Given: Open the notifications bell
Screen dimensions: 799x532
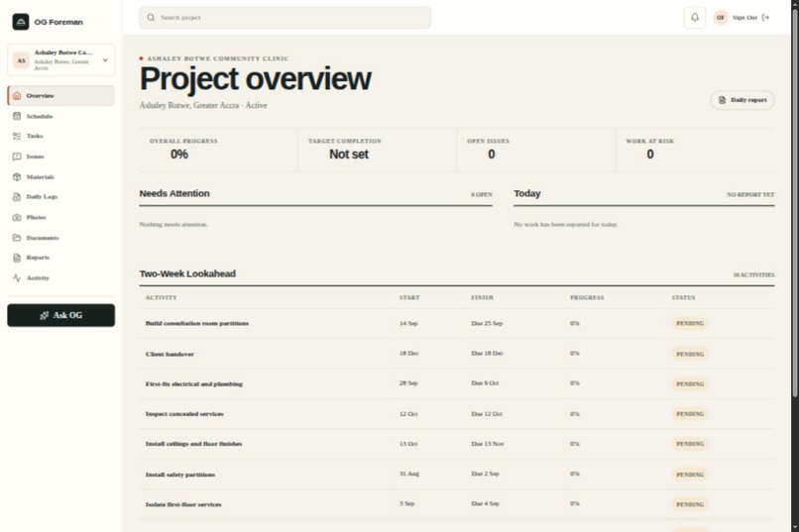Looking at the screenshot, I should (695, 17).
